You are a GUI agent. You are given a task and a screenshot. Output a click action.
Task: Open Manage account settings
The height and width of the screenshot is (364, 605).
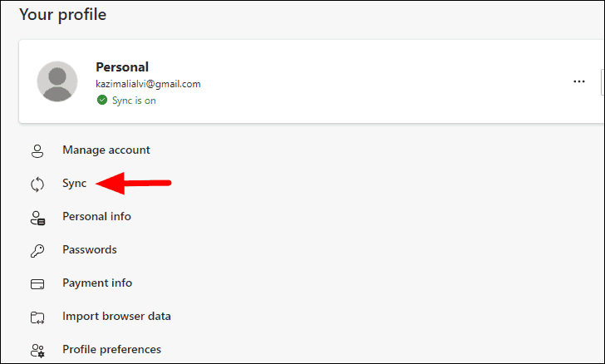click(106, 150)
